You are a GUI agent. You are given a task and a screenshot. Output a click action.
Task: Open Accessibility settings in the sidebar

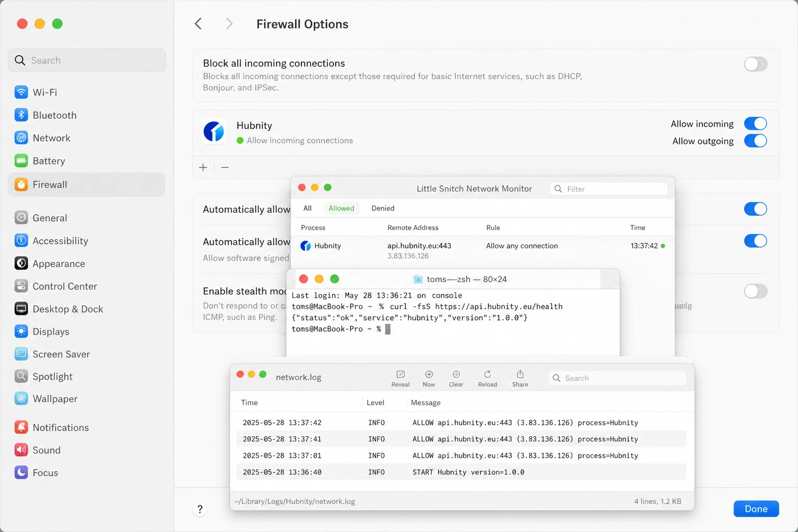[86, 241]
